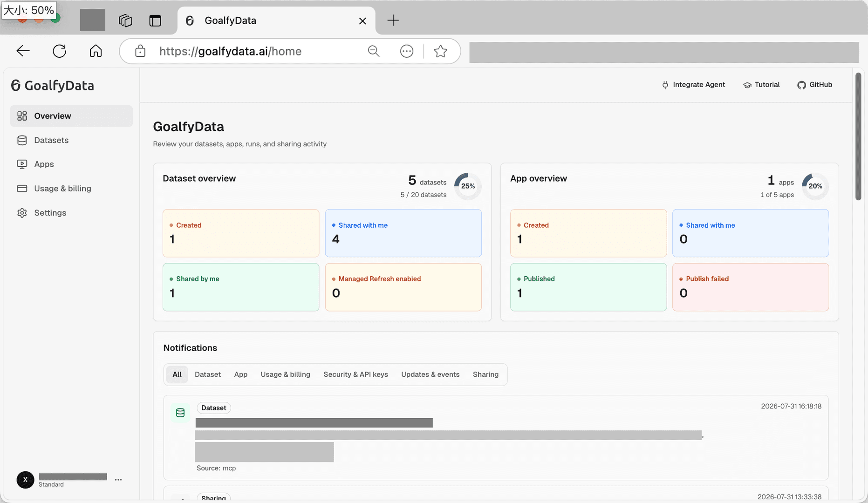Image resolution: width=868 pixels, height=503 pixels.
Task: Open the Tutorial link
Action: coord(761,85)
